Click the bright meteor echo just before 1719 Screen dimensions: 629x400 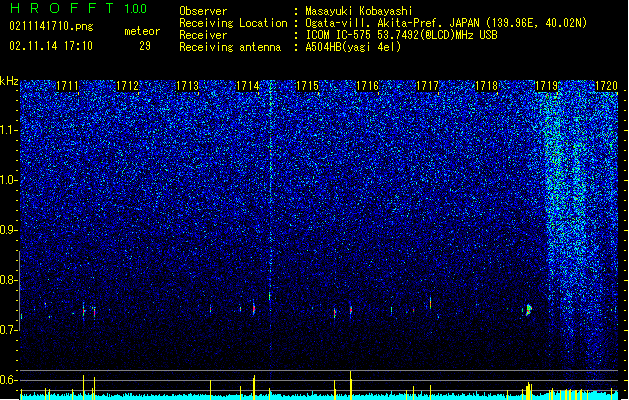click(529, 310)
